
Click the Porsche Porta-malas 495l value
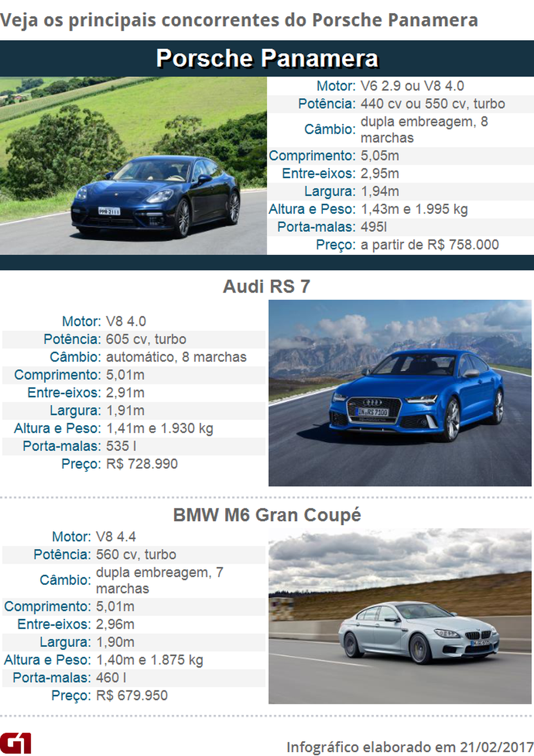tap(374, 226)
